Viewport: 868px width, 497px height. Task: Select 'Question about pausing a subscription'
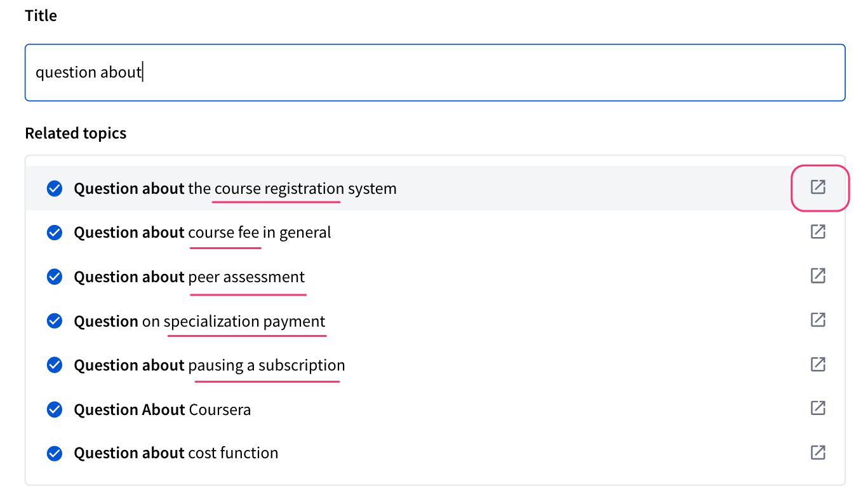210,365
